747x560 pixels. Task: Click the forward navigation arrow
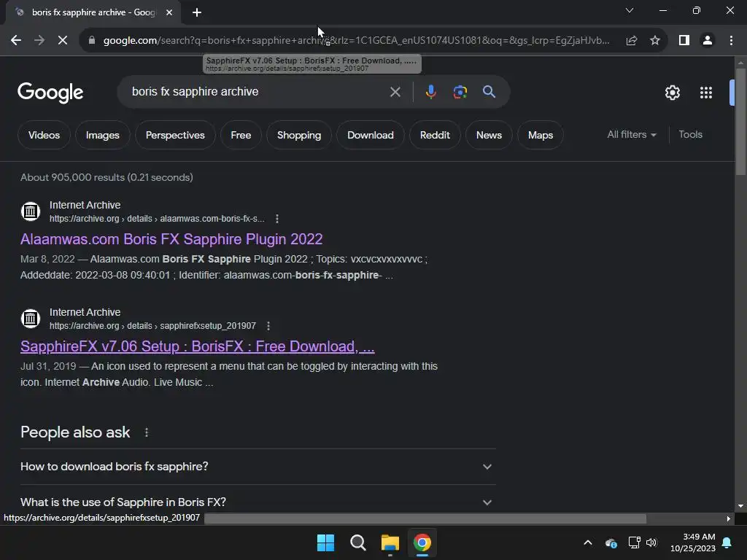click(39, 41)
